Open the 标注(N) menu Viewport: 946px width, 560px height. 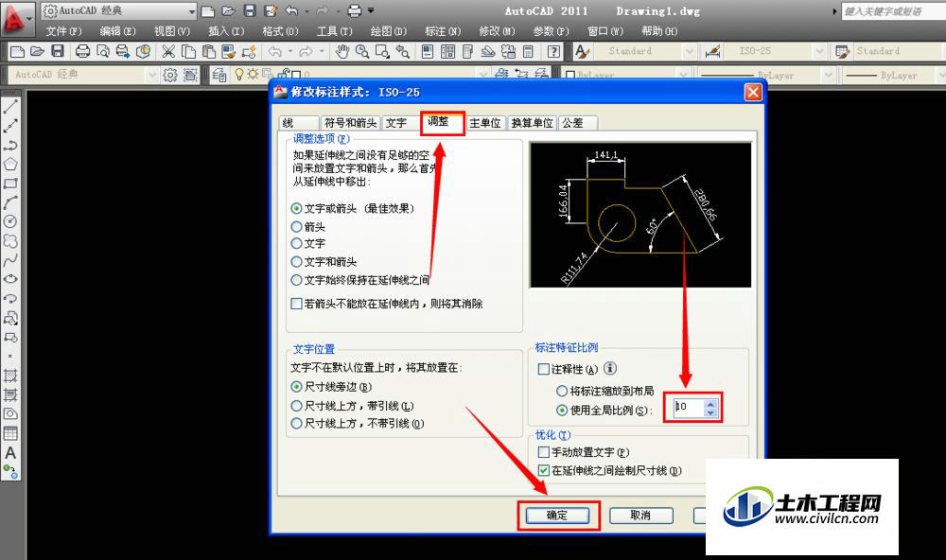click(x=443, y=31)
